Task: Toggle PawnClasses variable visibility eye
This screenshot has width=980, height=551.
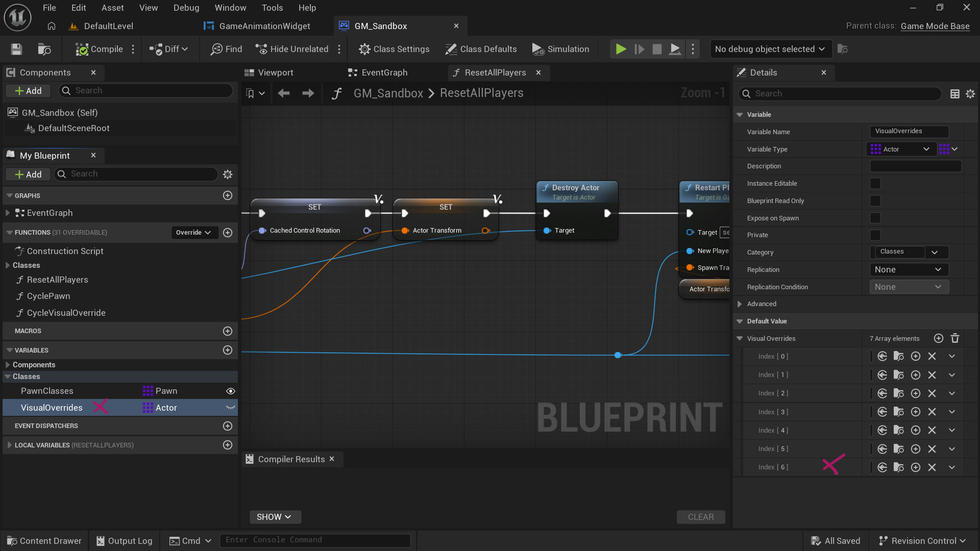Action: (231, 391)
